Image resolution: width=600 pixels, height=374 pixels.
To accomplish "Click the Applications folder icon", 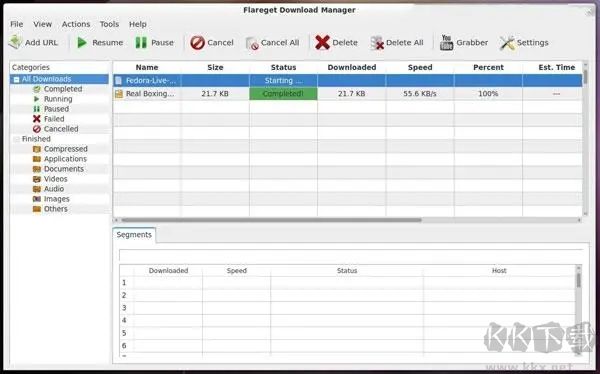I will coord(37,159).
